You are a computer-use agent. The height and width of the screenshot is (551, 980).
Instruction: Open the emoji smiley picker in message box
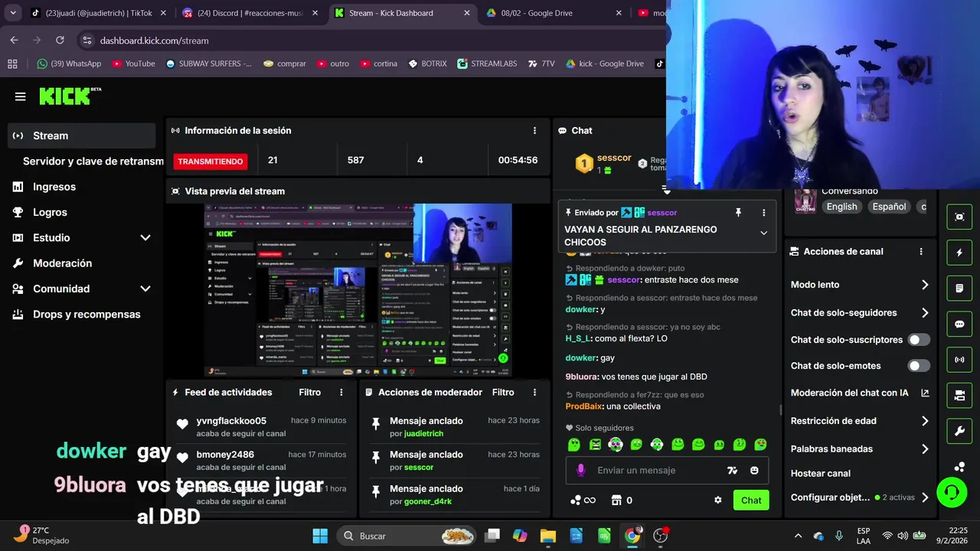[x=754, y=471]
